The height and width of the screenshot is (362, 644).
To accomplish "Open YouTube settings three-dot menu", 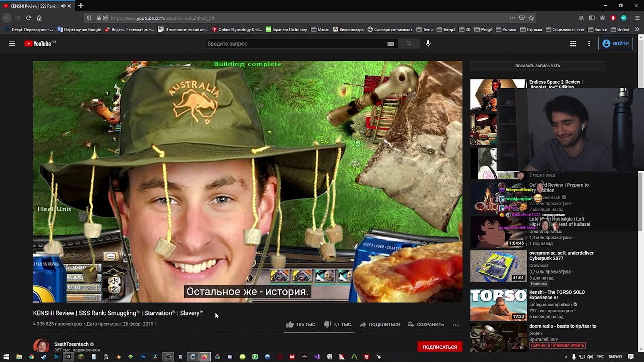I will pos(589,44).
